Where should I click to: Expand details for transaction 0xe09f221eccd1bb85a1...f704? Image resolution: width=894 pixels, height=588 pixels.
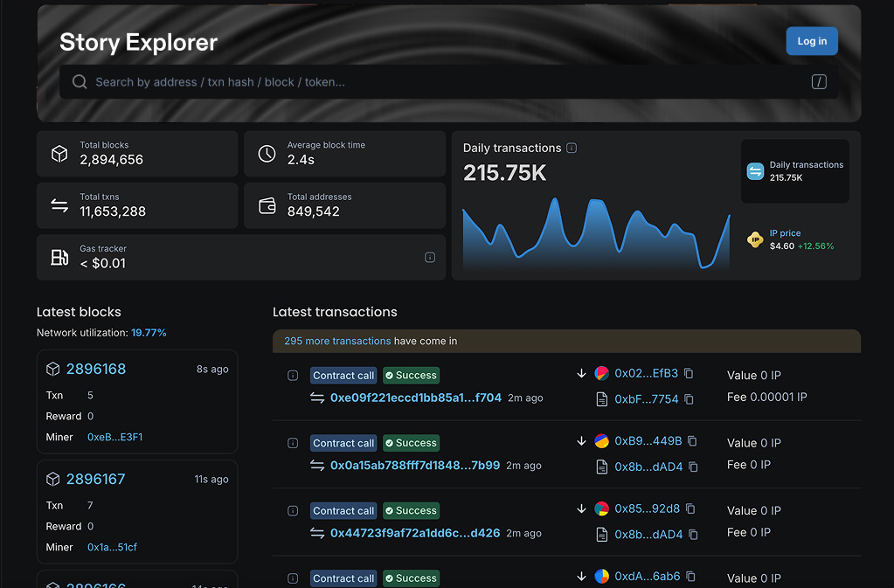[293, 376]
